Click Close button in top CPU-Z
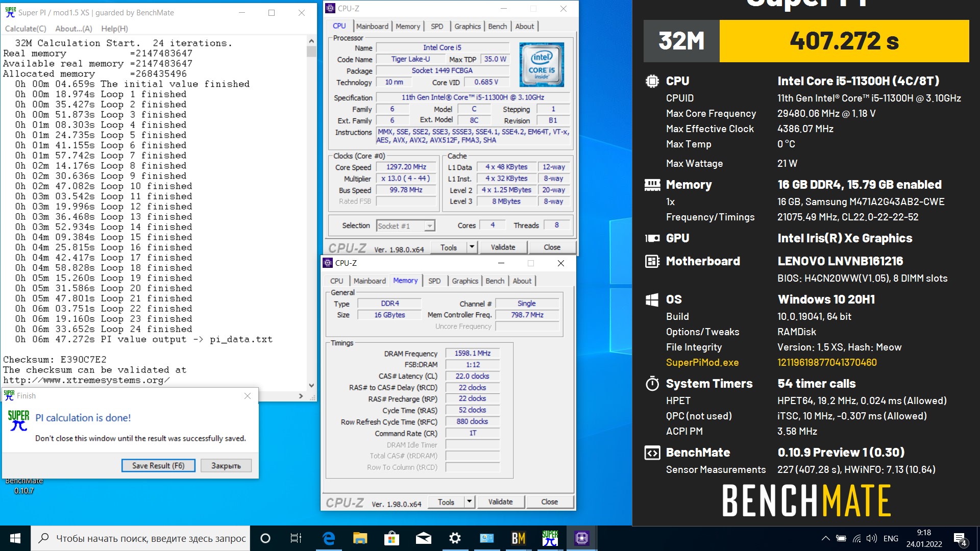This screenshot has height=551, width=980. point(552,247)
